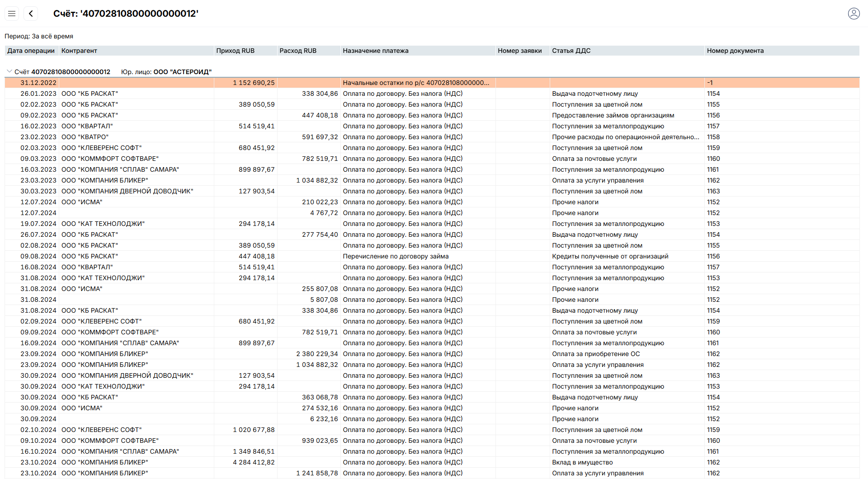Click the Статья ДДС column header
This screenshot has height=488, width=868.
point(571,51)
